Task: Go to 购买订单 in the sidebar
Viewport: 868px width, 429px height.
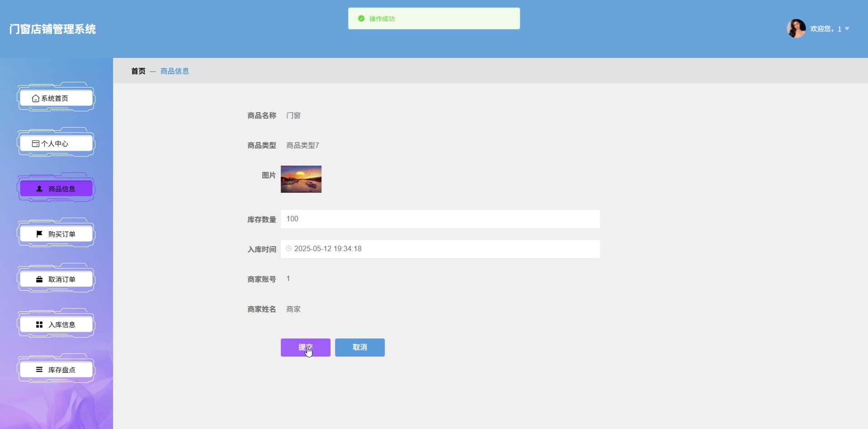Action: tap(56, 234)
